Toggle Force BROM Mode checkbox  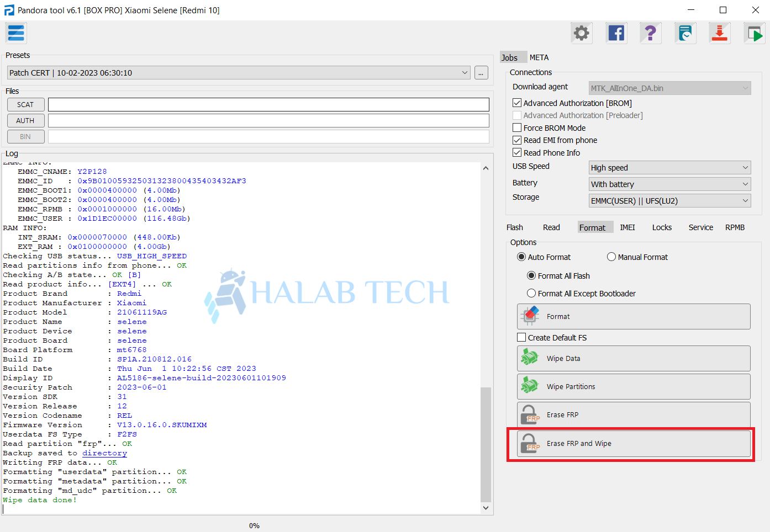(x=517, y=127)
